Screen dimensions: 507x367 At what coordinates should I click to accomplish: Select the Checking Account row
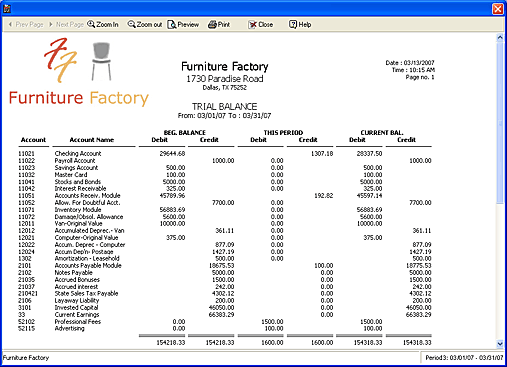225,154
